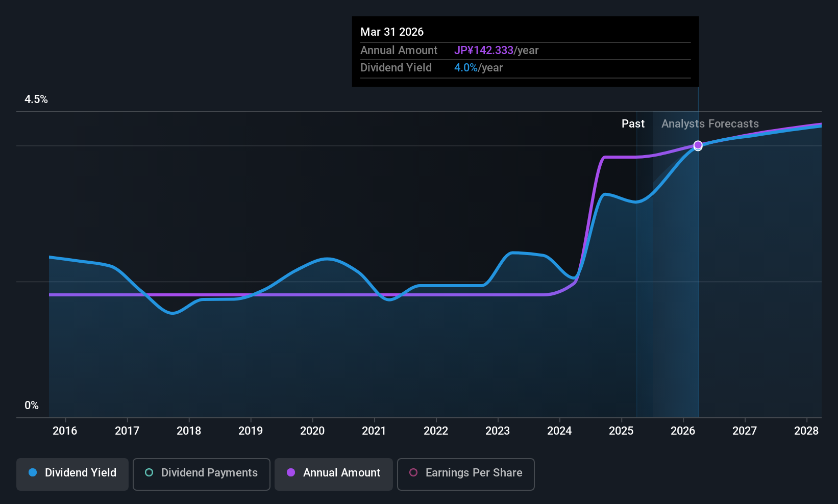Click the 2022 x-axis label
Viewport: 838px width, 504px height.
pos(436,431)
